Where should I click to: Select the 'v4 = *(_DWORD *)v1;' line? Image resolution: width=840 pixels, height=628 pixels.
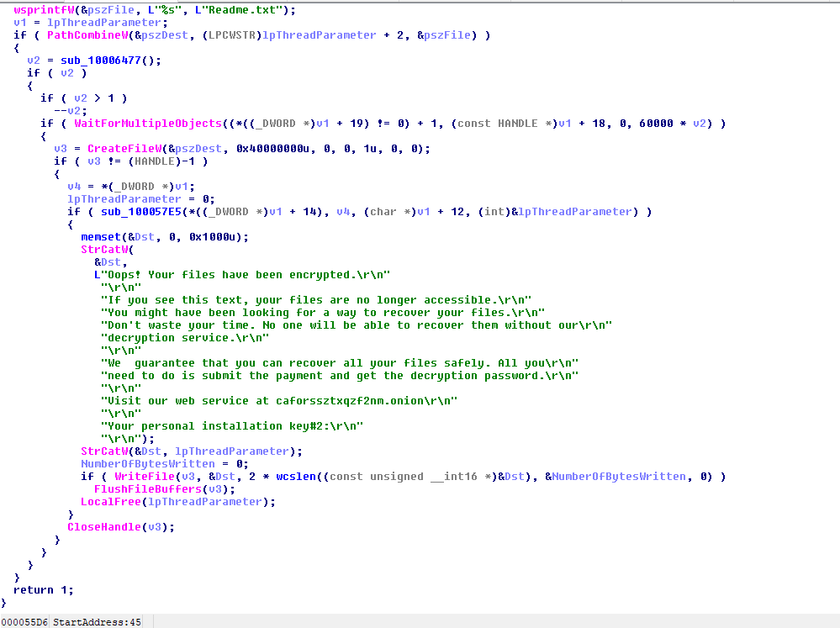[131, 187]
